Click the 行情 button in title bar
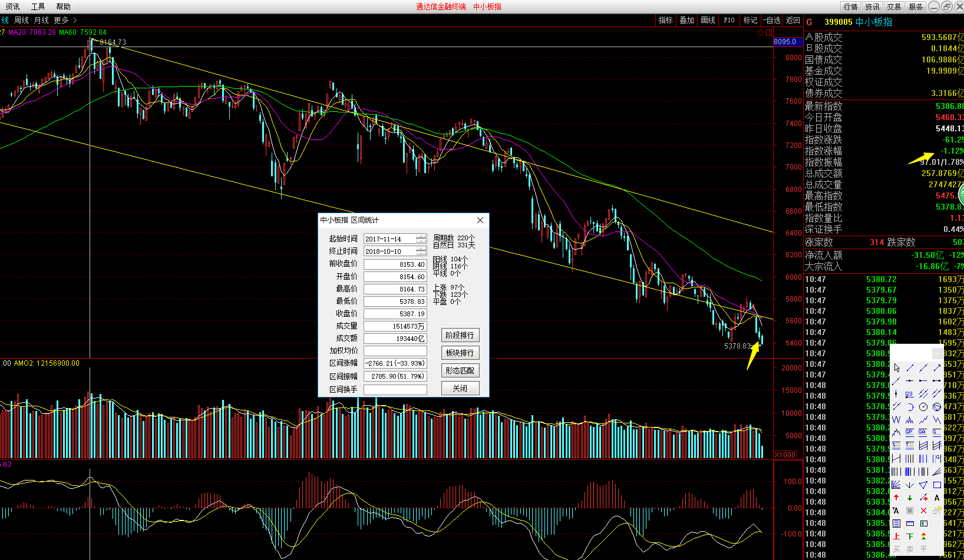 850,6
